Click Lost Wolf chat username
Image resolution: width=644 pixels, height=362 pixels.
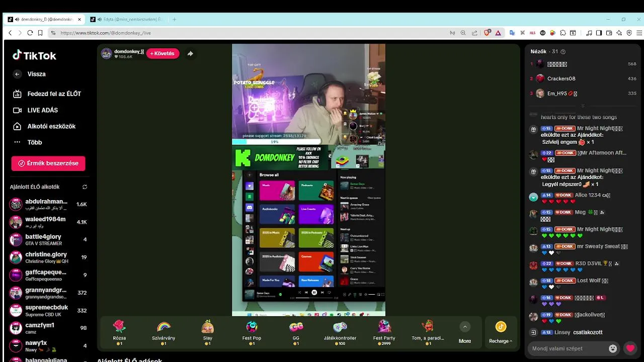pos(593,281)
